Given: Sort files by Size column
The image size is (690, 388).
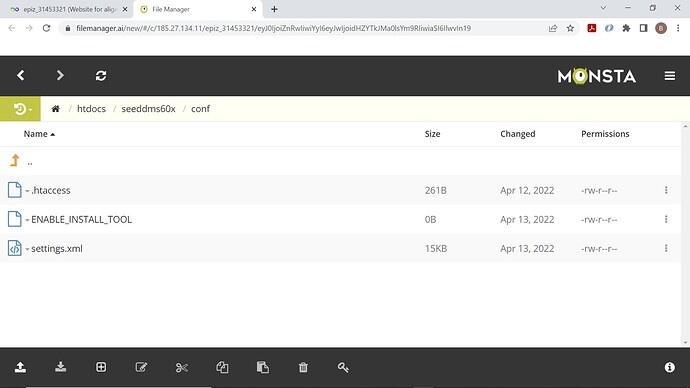Looking at the screenshot, I should [432, 134].
